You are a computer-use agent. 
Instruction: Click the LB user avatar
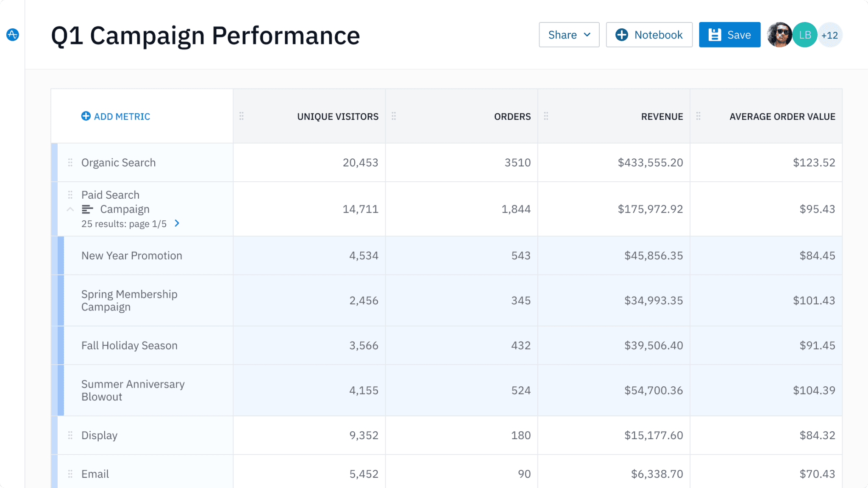[x=805, y=35]
